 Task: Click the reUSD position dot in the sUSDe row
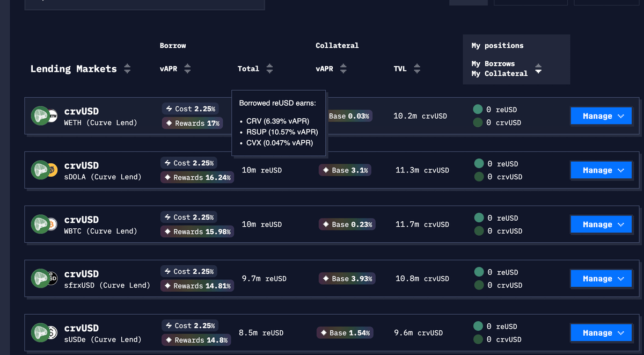coord(478,327)
